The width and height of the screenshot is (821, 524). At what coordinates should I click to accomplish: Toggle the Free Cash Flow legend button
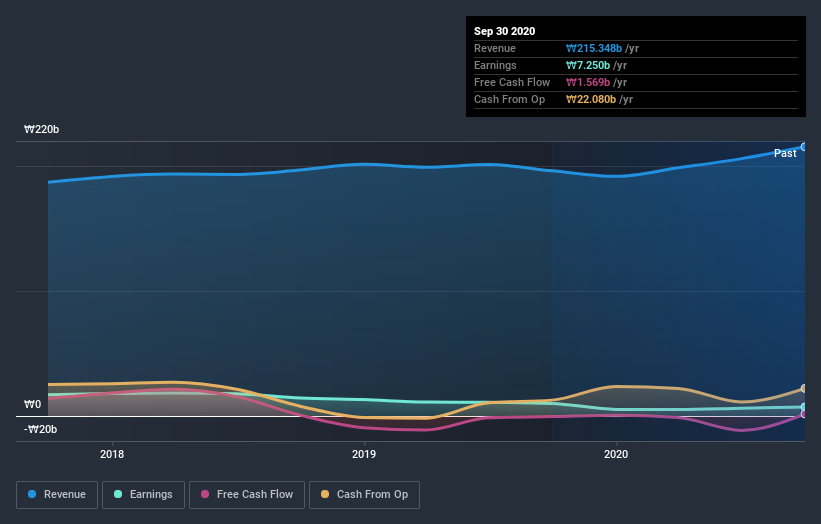tap(247, 495)
